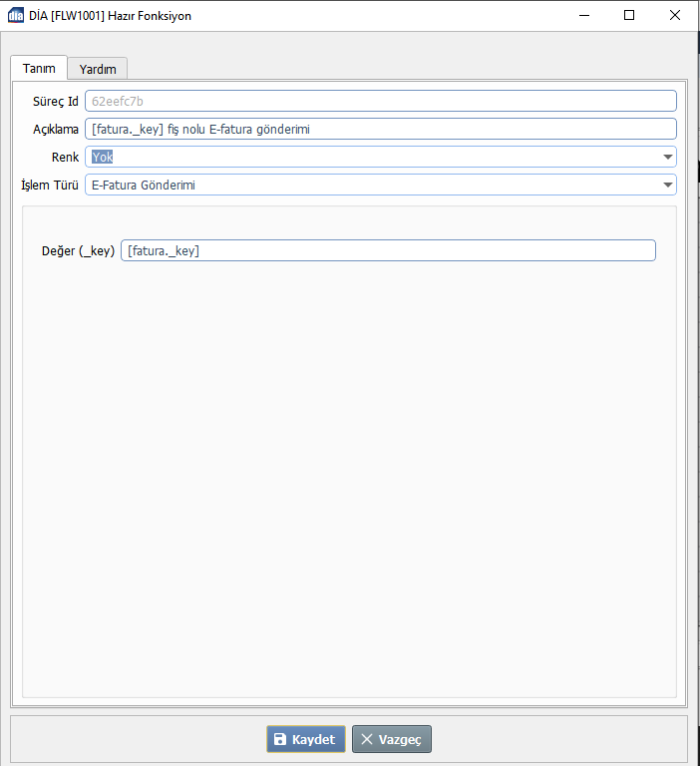Maximize the Hazır Fonksiyon window
This screenshot has height=766, width=700.
tap(629, 15)
